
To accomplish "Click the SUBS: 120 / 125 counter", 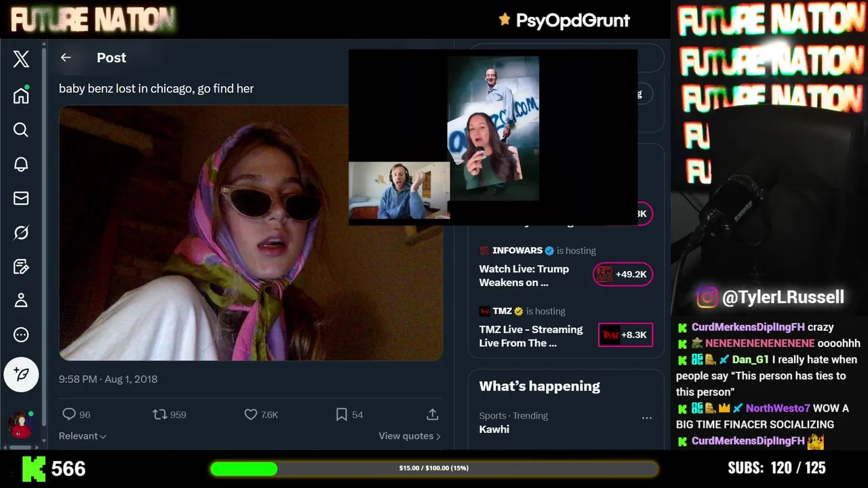I will tap(776, 468).
